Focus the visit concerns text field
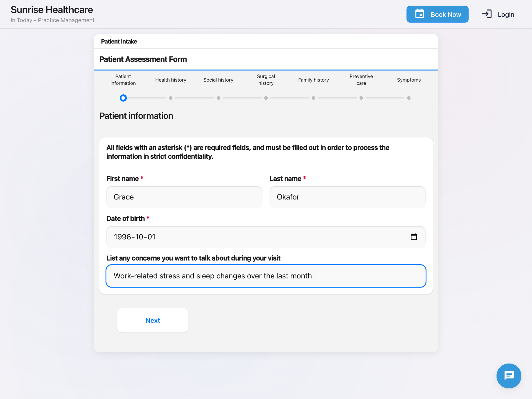532x399 pixels. pyautogui.click(x=266, y=276)
